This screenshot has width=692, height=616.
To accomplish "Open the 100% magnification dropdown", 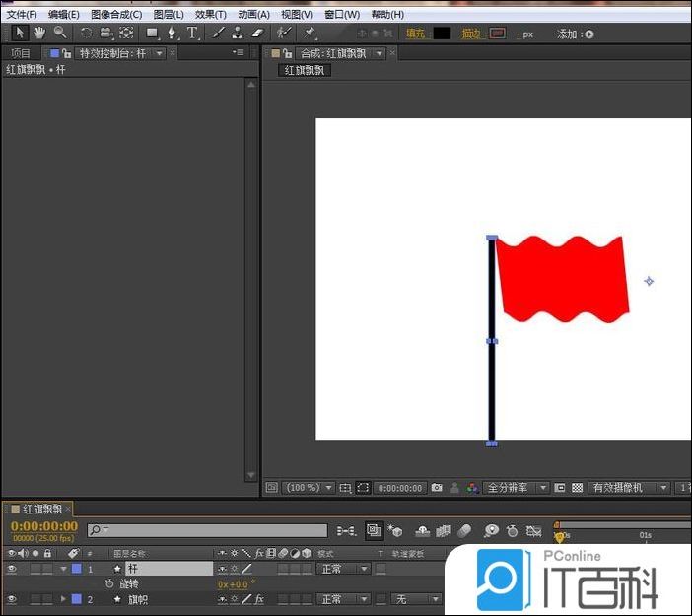I will [309, 488].
